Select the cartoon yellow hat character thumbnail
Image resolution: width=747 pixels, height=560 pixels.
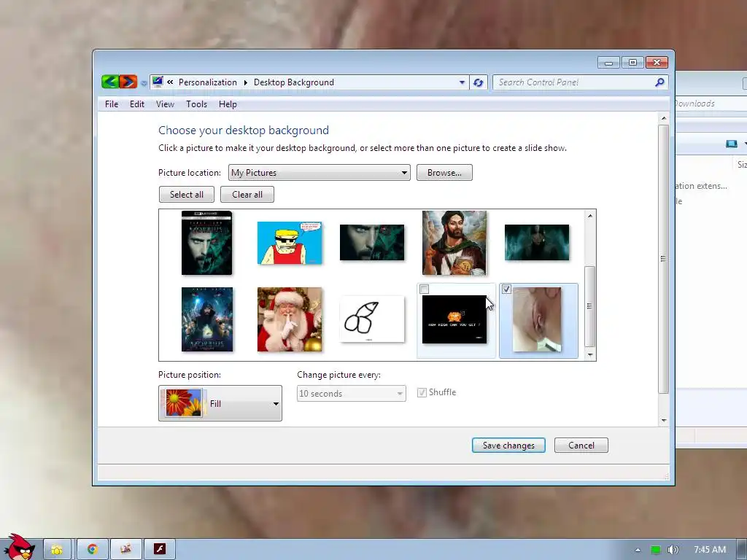(x=290, y=243)
